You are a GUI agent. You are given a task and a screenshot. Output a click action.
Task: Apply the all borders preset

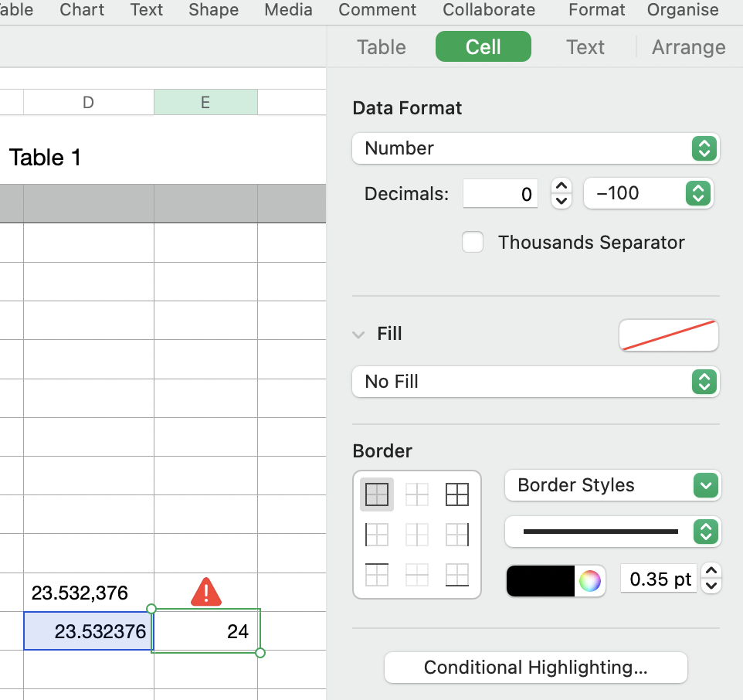(457, 494)
